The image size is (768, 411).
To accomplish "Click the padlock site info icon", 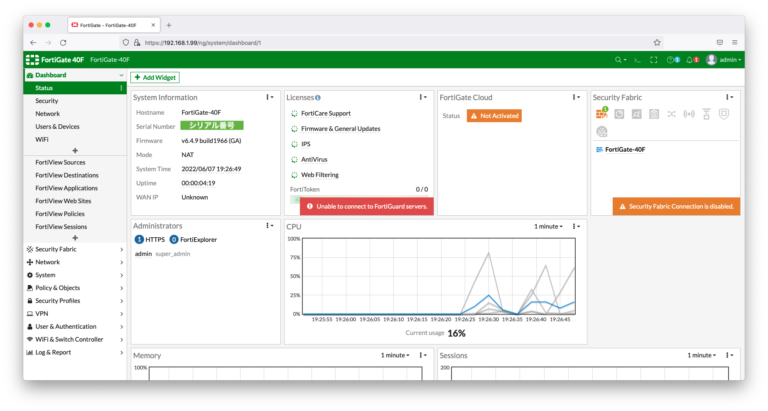I will click(x=137, y=43).
